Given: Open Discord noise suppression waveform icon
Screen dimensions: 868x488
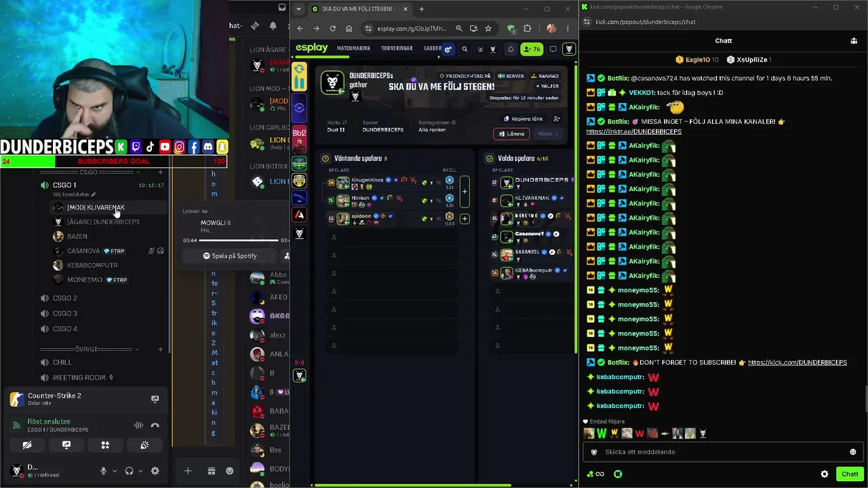Looking at the screenshot, I should tap(138, 425).
